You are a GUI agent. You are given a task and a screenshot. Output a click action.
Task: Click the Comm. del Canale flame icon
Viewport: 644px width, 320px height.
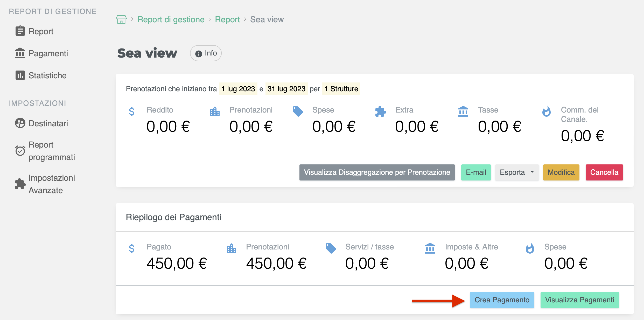(x=547, y=112)
